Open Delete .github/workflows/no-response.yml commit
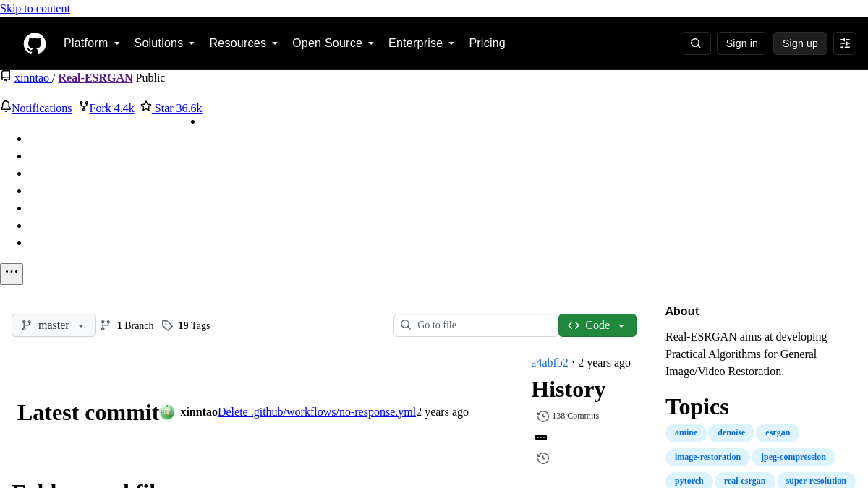868x488 pixels. pos(317,412)
